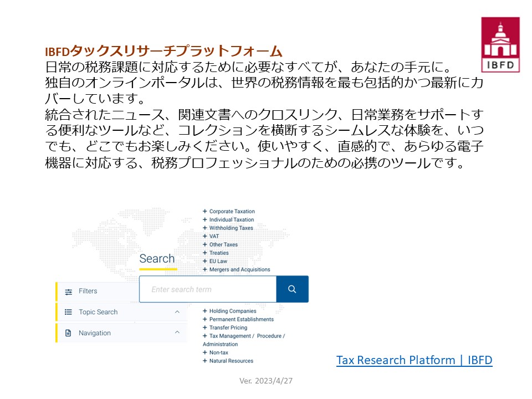Open the Navigation panel label
Viewport: 532px width, 399px height.
[x=95, y=333]
